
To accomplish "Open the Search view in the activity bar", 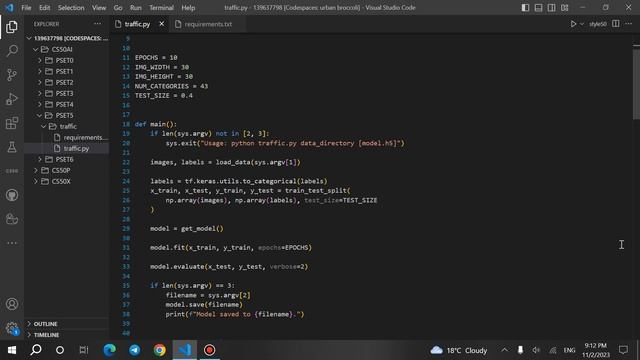I will 12,51.
